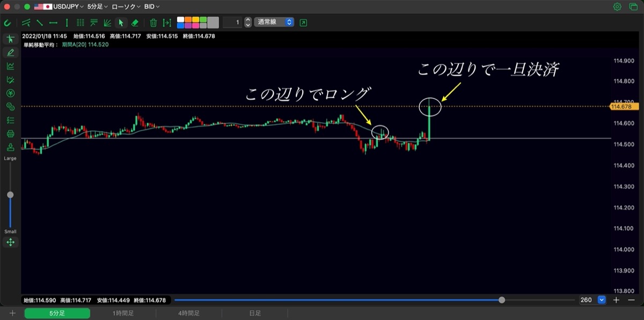Select the arrow pointer tool in toolbar

click(x=121, y=23)
